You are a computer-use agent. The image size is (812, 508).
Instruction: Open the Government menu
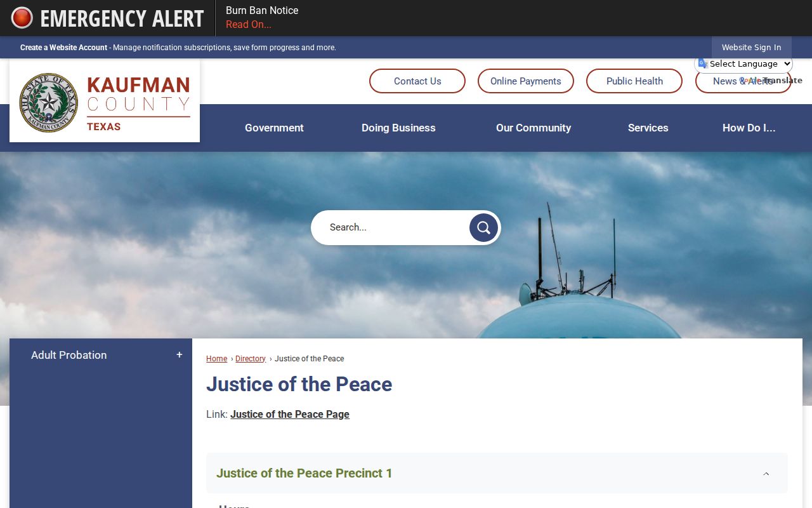coord(274,128)
